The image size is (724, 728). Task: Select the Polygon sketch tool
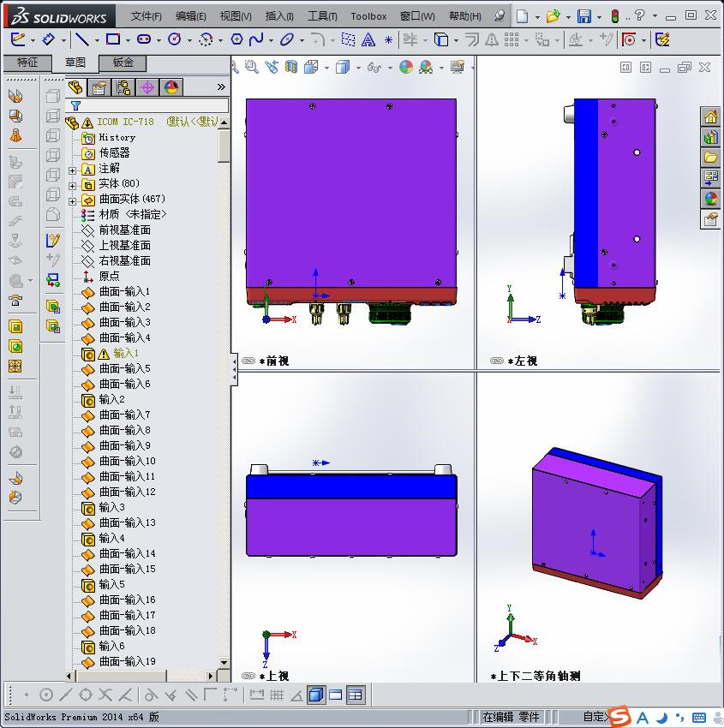pos(236,40)
